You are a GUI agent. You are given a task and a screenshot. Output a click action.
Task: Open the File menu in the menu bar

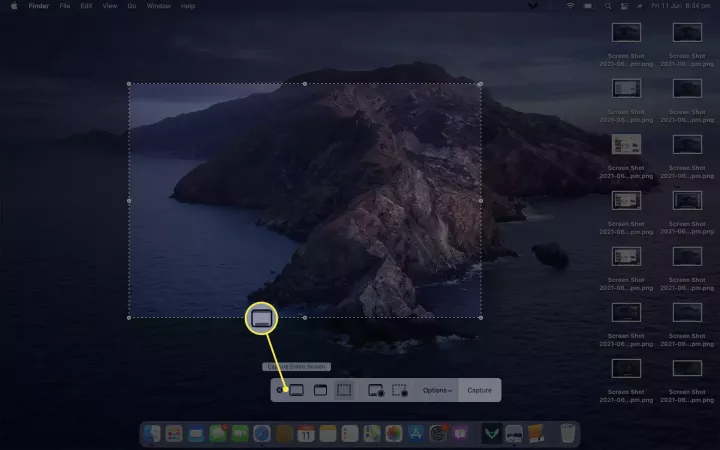[x=64, y=6]
